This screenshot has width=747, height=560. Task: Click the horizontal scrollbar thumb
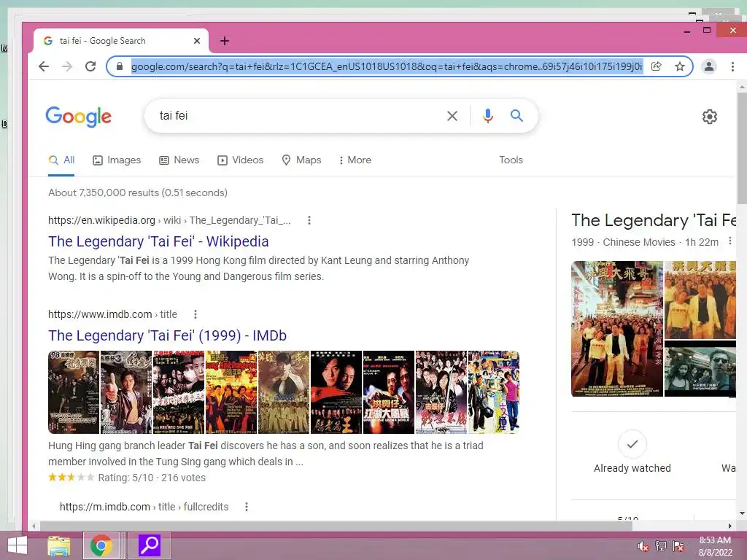click(x=336, y=526)
